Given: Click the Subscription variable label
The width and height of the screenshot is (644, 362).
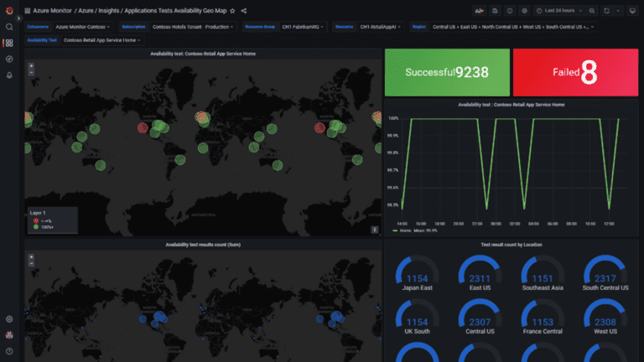Looking at the screenshot, I should [x=133, y=27].
